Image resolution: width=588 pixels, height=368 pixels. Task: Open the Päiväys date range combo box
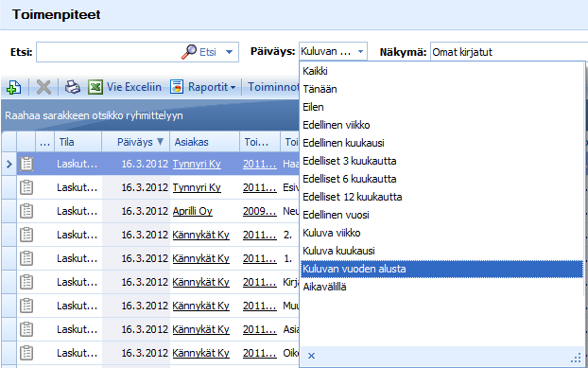(333, 51)
